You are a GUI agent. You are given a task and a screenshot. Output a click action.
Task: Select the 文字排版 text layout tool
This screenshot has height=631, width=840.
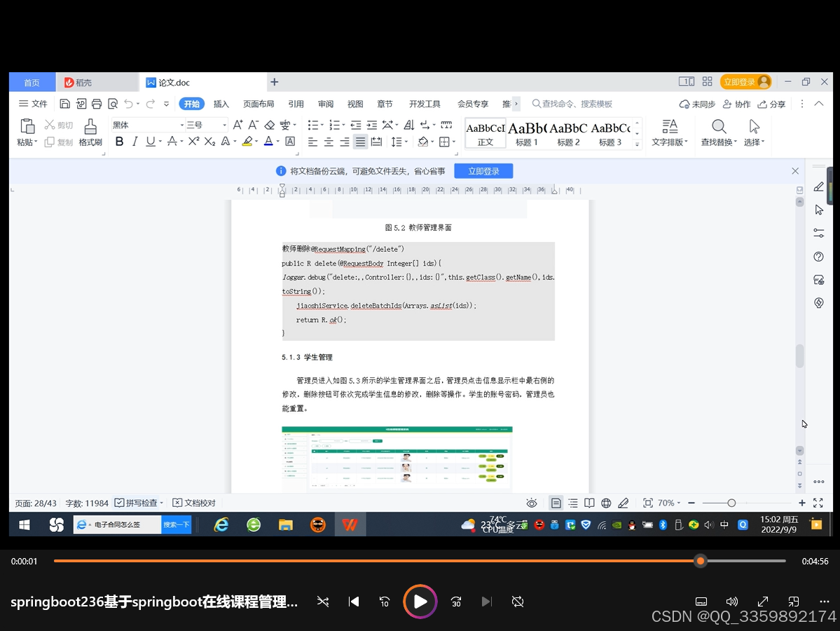669,133
